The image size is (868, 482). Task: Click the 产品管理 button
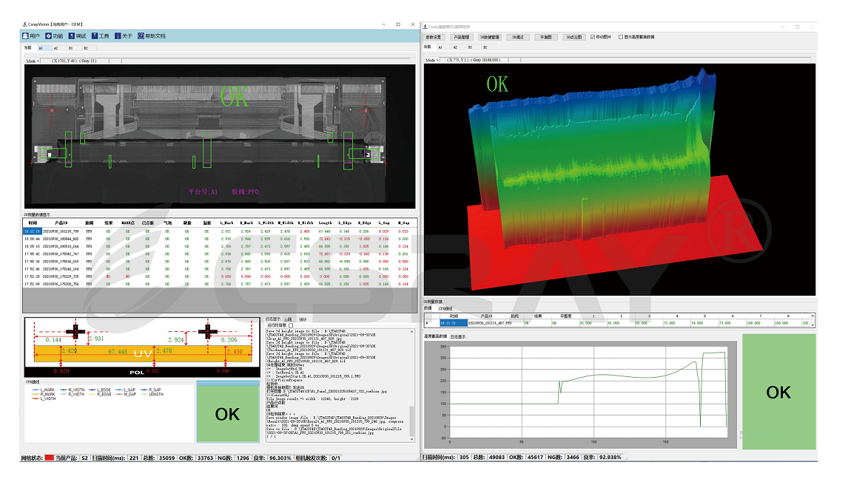point(461,36)
